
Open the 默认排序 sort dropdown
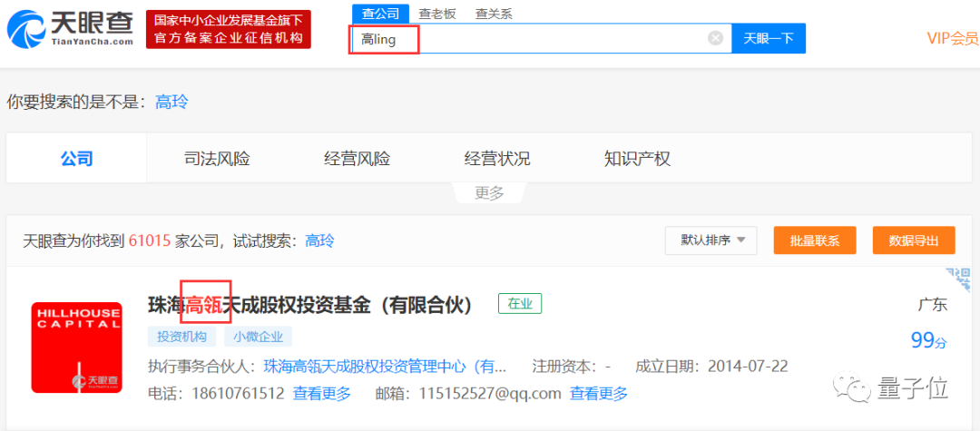click(x=711, y=240)
